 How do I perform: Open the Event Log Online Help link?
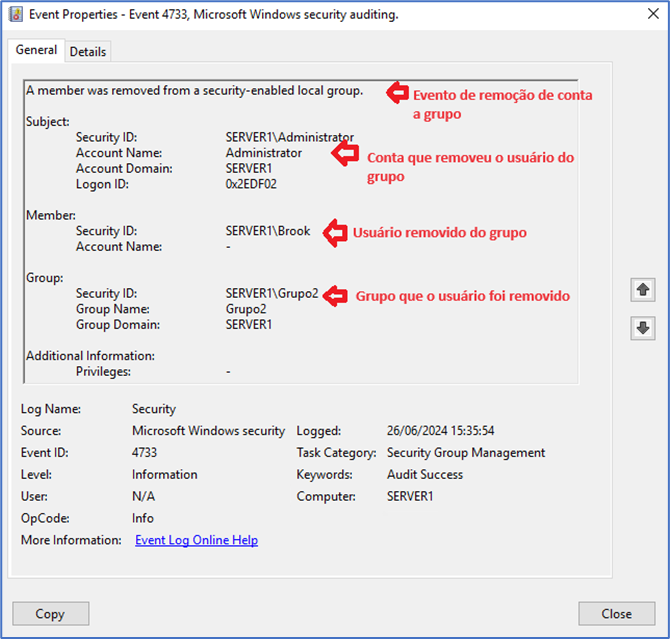196,540
